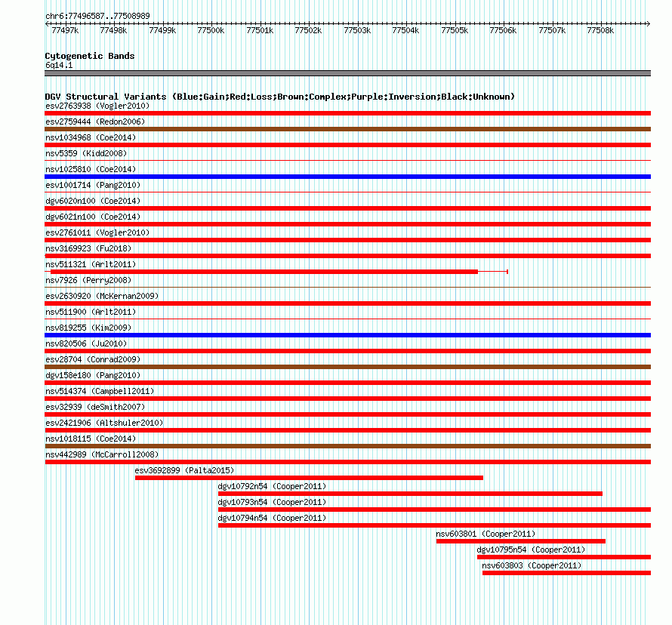Image resolution: width=672 pixels, height=625 pixels.
Task: Click the red bar of nsv511321
Action: 264,272
